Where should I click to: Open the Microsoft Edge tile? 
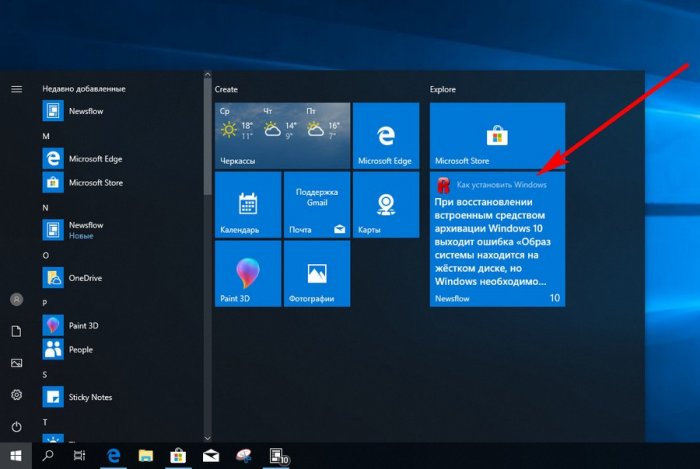point(385,135)
